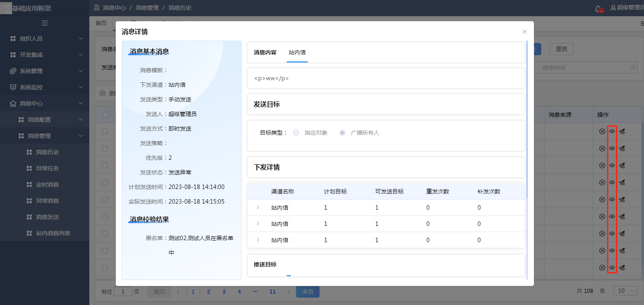Click the 超级管理员 user avatar icon

pos(613,8)
